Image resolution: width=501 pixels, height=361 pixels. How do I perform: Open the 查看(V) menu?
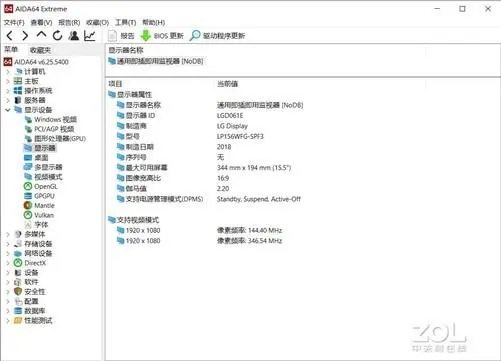click(x=41, y=22)
